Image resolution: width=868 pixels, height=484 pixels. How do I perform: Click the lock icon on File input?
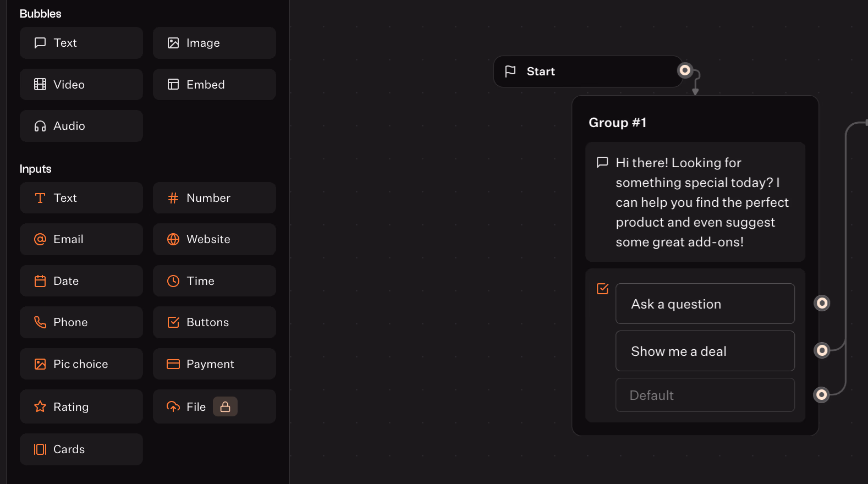(x=225, y=406)
